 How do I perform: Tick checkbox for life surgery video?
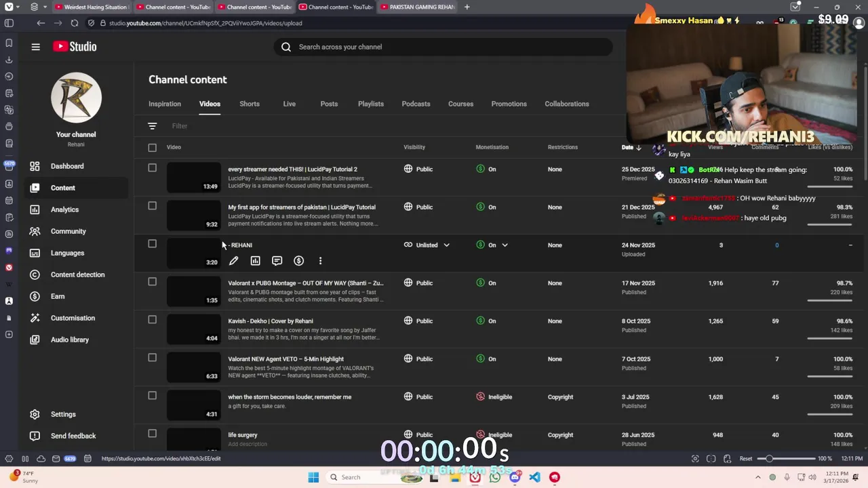[x=153, y=434]
